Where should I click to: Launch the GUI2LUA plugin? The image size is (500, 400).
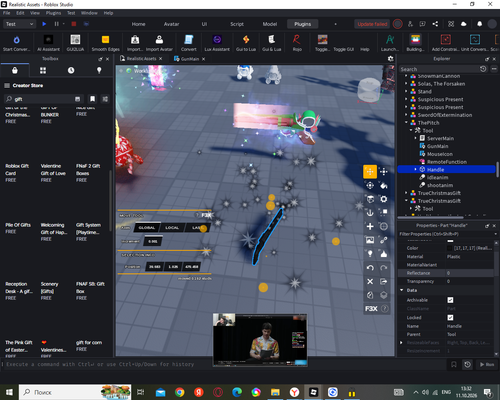tap(75, 43)
